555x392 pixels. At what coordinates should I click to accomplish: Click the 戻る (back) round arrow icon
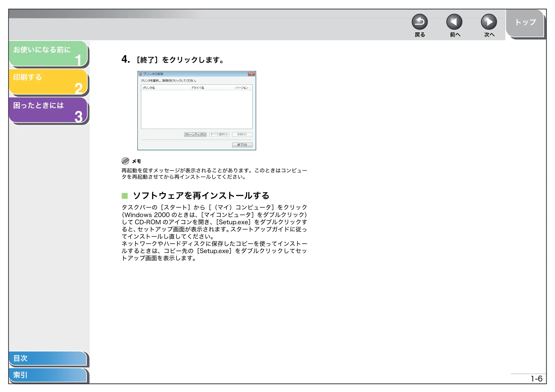pyautogui.click(x=420, y=22)
